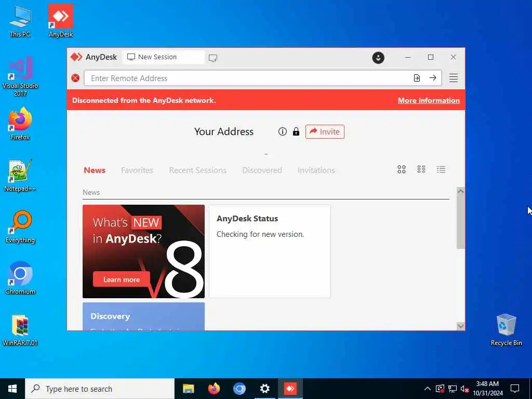Viewport: 532px width, 399px height.
Task: Show info about Your Address
Action: point(282,131)
